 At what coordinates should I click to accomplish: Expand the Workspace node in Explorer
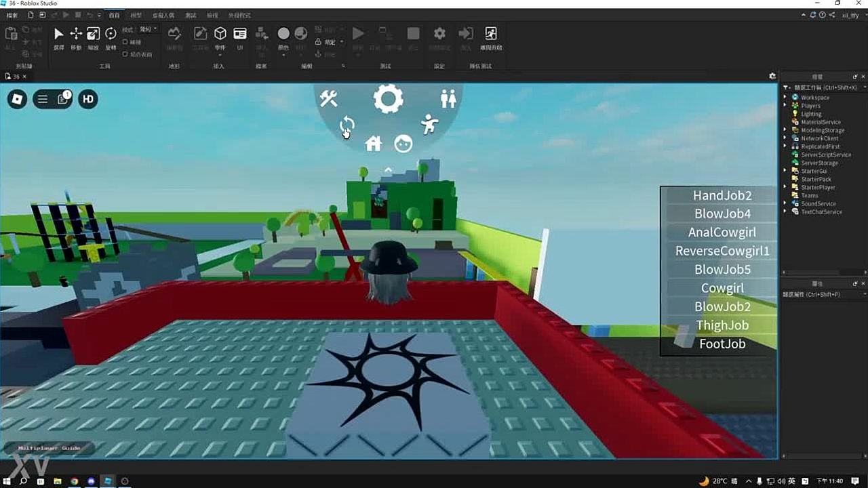coord(785,98)
